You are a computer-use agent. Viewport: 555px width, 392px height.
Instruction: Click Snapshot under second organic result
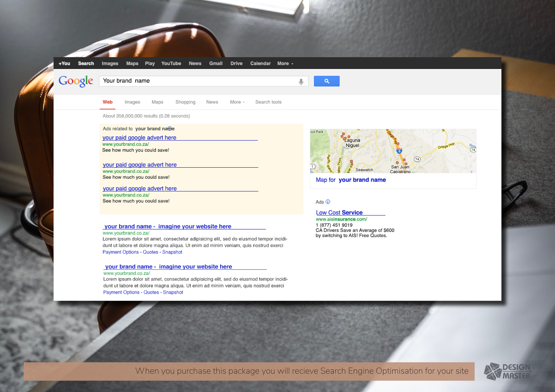tap(173, 292)
